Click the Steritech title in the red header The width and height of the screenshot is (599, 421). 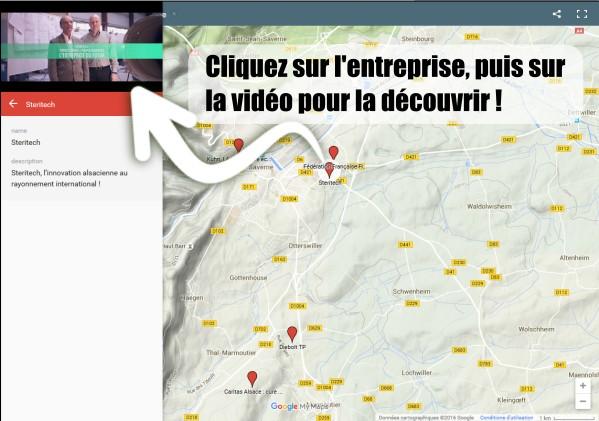point(40,104)
